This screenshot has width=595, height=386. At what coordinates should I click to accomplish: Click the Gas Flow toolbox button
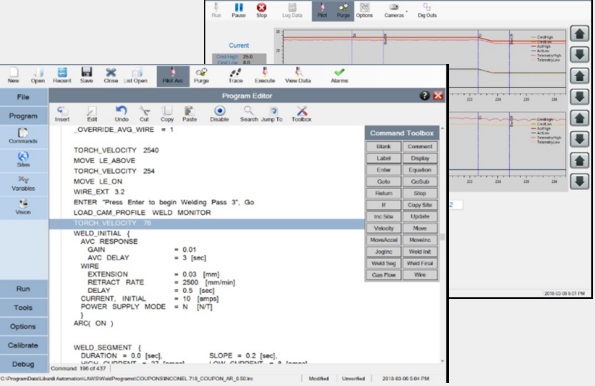click(x=384, y=275)
